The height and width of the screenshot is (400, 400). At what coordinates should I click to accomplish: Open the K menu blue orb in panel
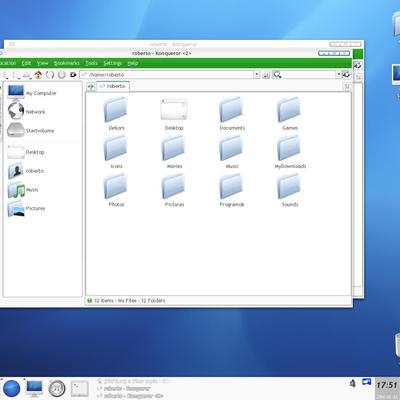11,388
